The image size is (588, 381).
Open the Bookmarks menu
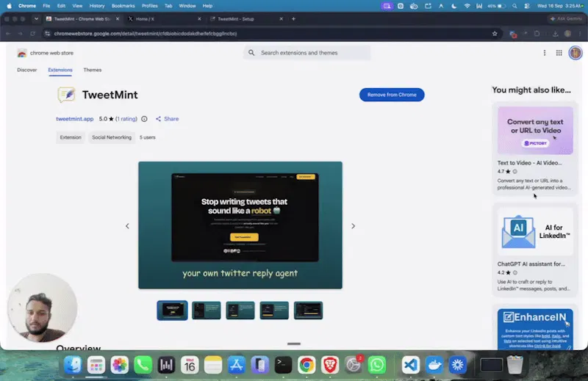123,6
